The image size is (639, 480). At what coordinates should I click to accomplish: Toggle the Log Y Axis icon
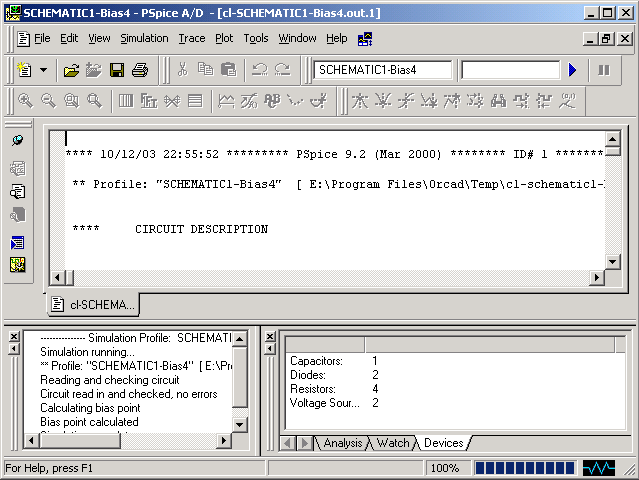click(195, 101)
